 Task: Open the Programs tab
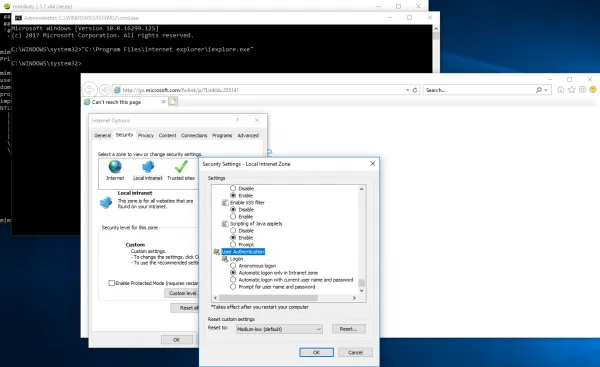click(x=222, y=135)
